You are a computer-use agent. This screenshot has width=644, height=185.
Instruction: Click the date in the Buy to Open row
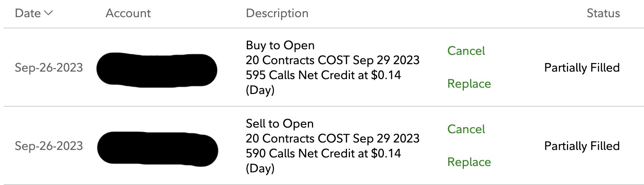pos(49,68)
